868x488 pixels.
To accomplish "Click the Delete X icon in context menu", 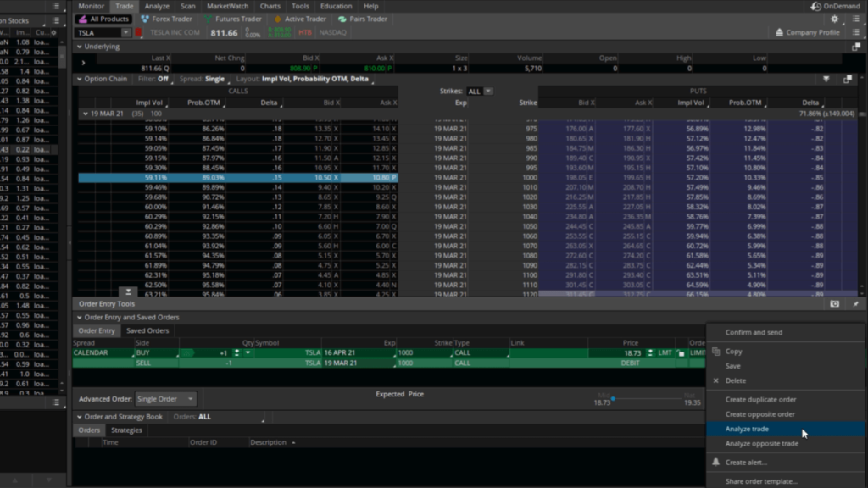I will point(715,380).
